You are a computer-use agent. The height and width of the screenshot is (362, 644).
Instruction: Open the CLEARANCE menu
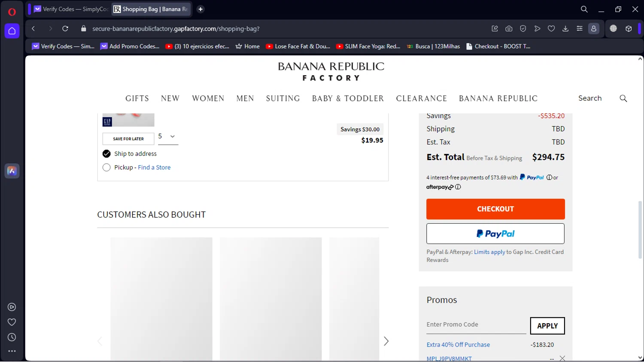coord(422,98)
